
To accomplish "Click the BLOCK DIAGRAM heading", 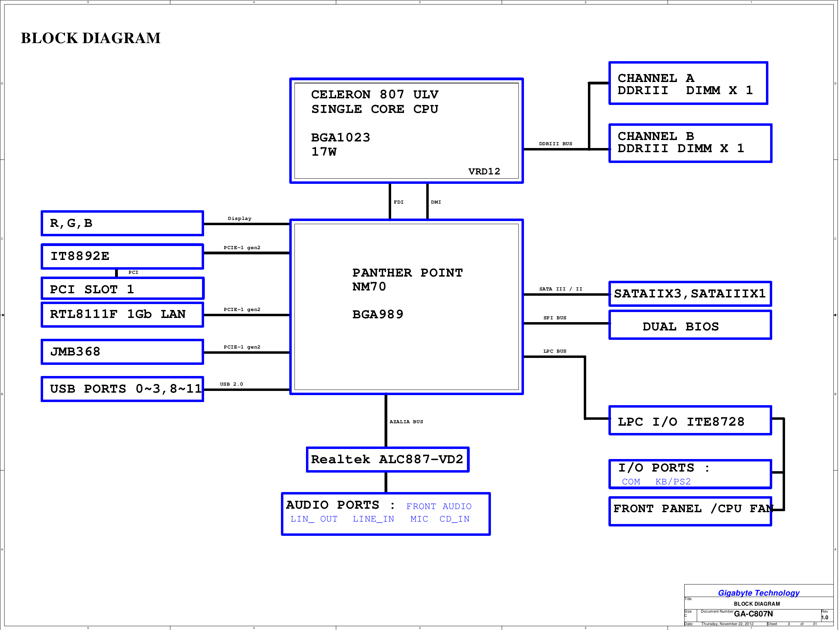I will point(90,38).
